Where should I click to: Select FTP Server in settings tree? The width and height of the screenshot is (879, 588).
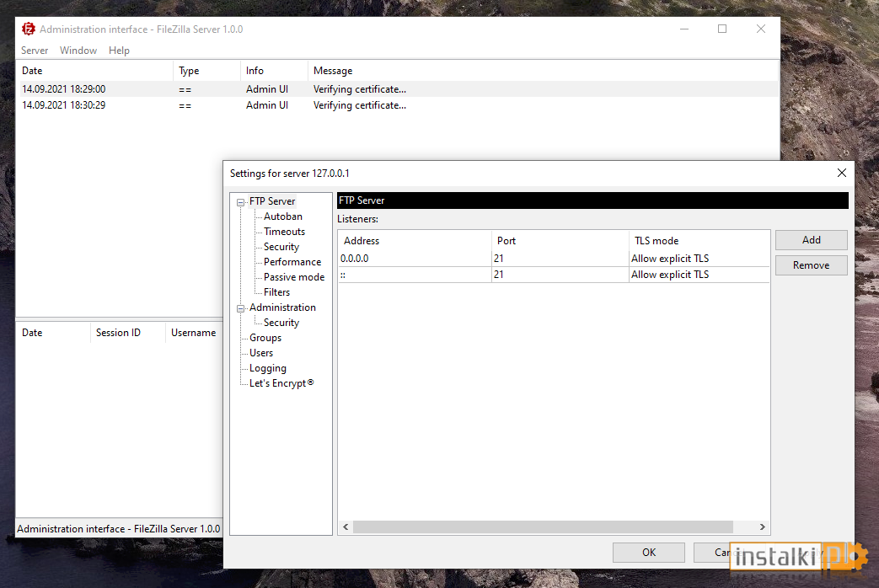(x=272, y=201)
